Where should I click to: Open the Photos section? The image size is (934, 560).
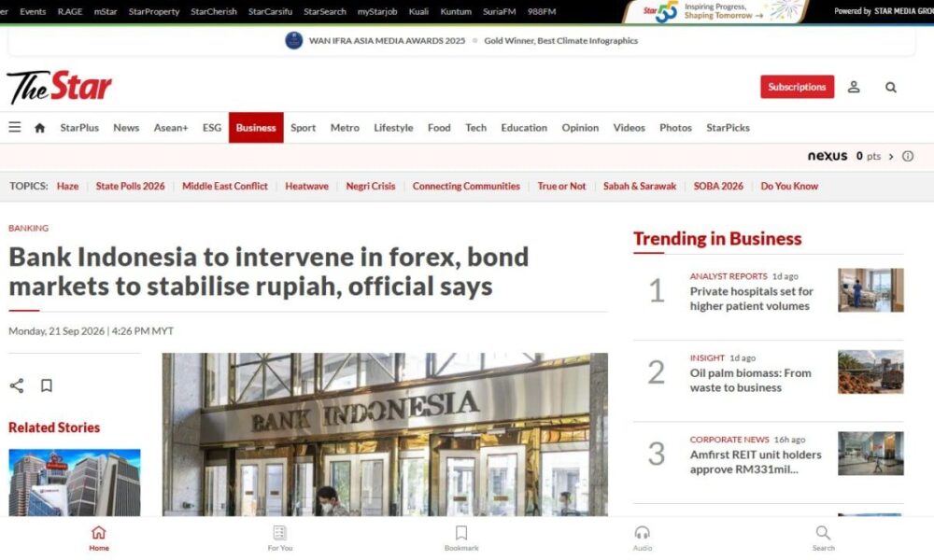(675, 127)
